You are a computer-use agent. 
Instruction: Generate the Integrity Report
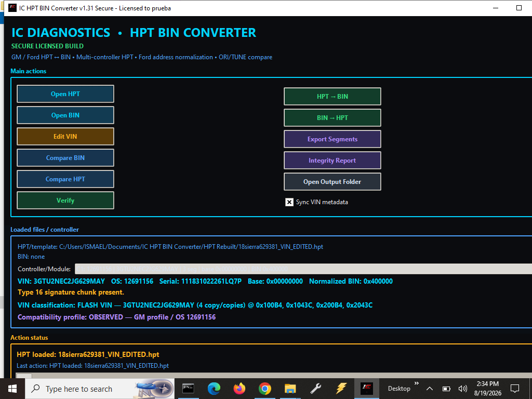[332, 161]
